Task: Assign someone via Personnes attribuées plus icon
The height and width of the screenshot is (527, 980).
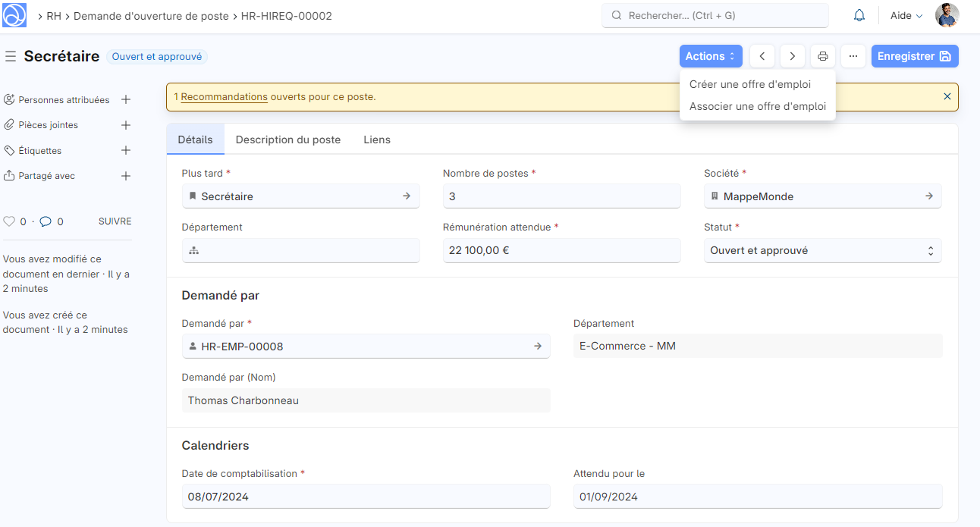Action: click(x=126, y=99)
